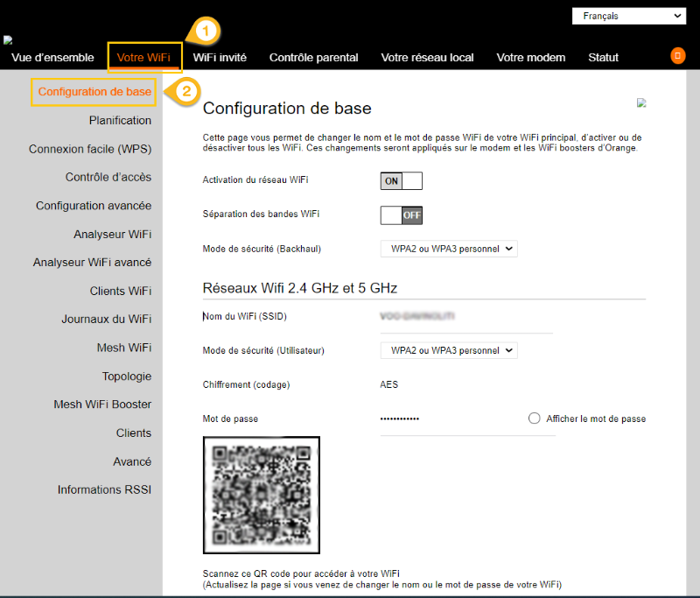
Task: Expand Mode de sécurité (Backhaul) dropdown
Action: 449,249
